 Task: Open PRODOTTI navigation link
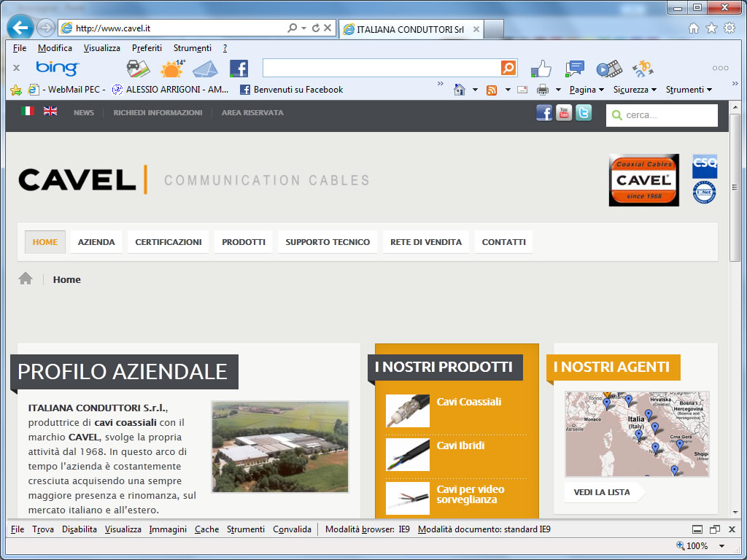click(244, 242)
